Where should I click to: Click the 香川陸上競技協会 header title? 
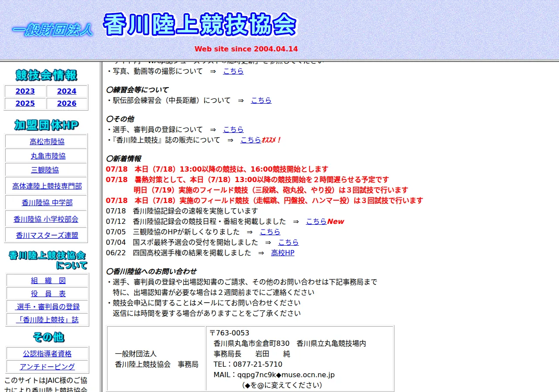[200, 25]
